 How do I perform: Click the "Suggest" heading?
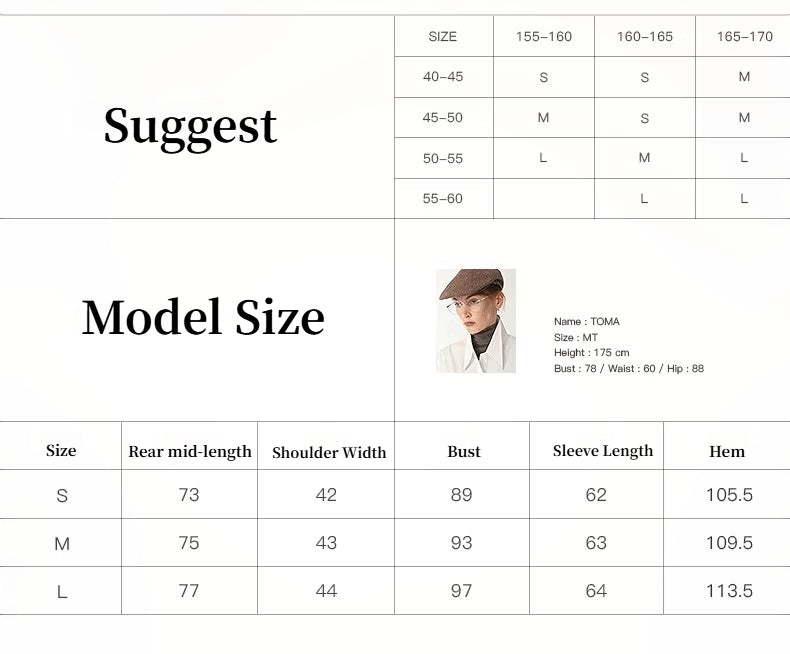[x=190, y=127]
